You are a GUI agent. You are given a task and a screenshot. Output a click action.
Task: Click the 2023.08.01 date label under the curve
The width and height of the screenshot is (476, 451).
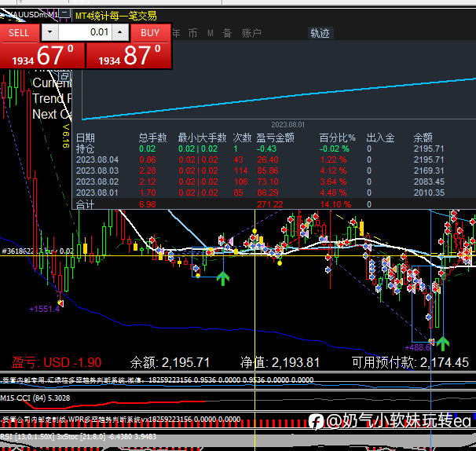(287, 124)
